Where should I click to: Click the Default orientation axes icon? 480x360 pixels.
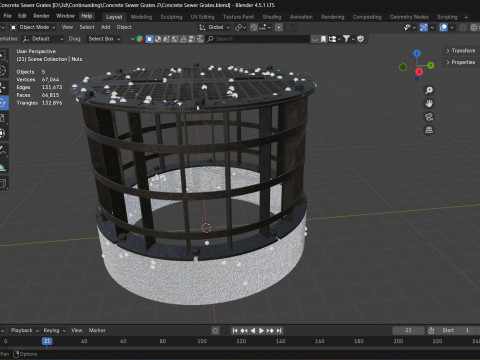coord(26,39)
